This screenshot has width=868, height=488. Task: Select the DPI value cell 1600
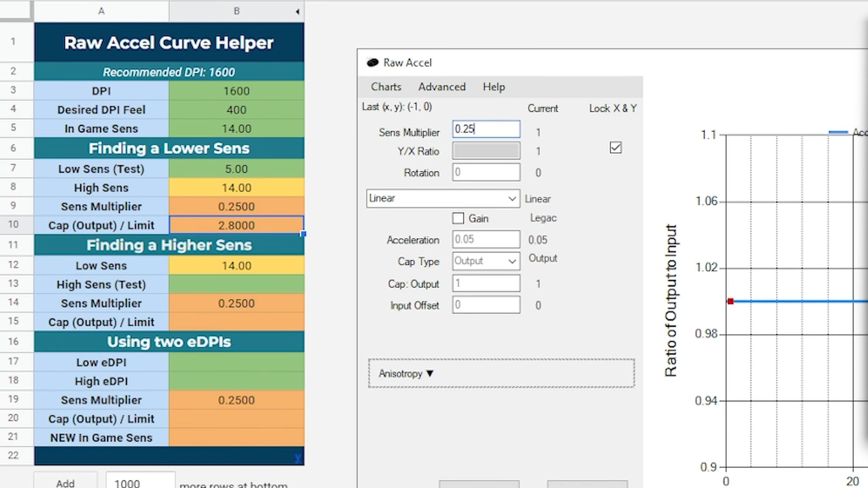pyautogui.click(x=236, y=91)
